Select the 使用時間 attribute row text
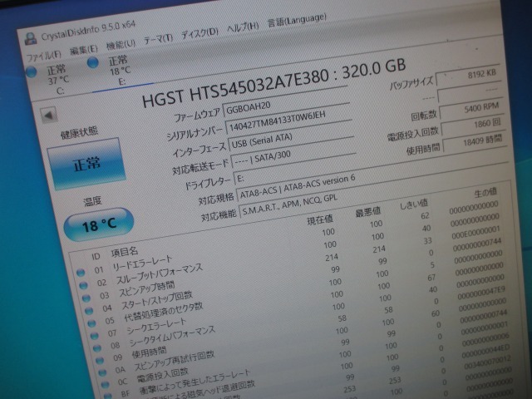Viewport: 532px width, 399px height. (x=150, y=352)
